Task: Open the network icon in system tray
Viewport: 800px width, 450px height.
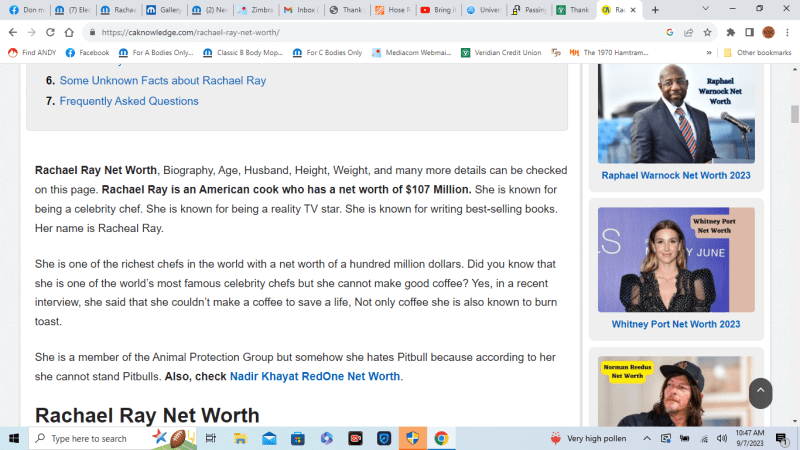Action: (x=704, y=438)
